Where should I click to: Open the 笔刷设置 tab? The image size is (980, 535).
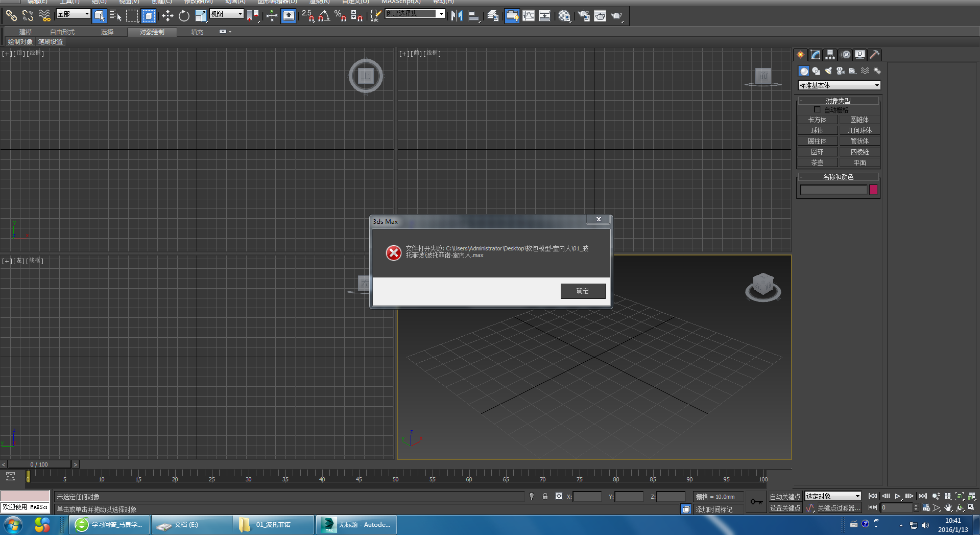(51, 42)
